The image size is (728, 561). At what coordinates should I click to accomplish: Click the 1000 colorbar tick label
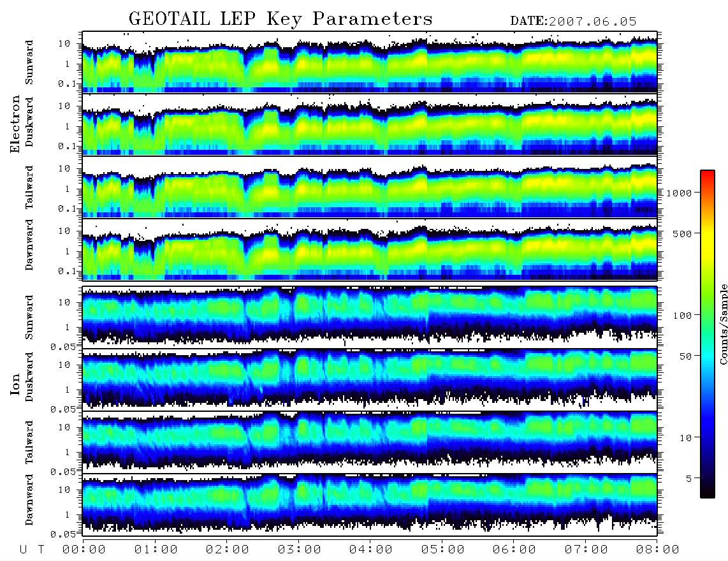(679, 193)
